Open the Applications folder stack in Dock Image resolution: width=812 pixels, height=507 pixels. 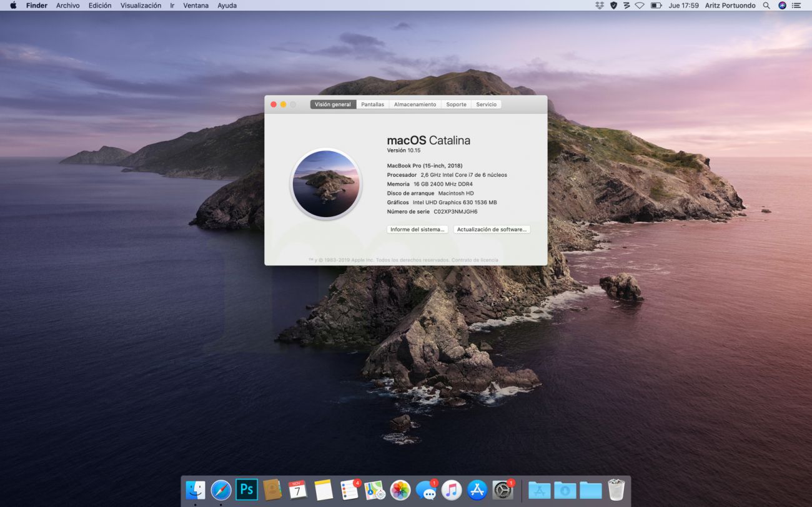540,490
